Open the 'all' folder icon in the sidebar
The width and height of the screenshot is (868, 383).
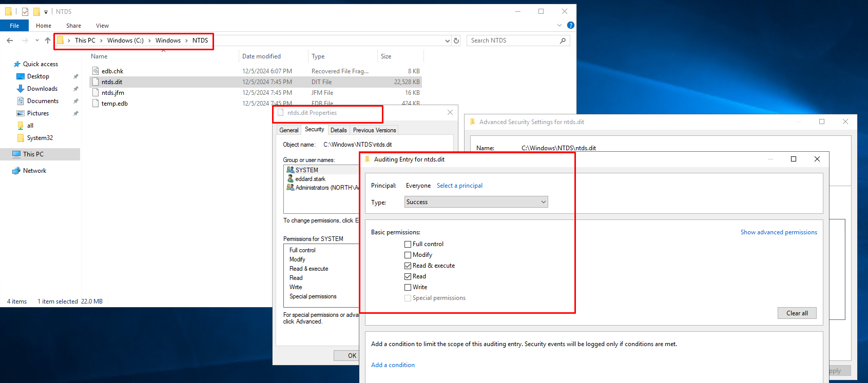point(21,126)
